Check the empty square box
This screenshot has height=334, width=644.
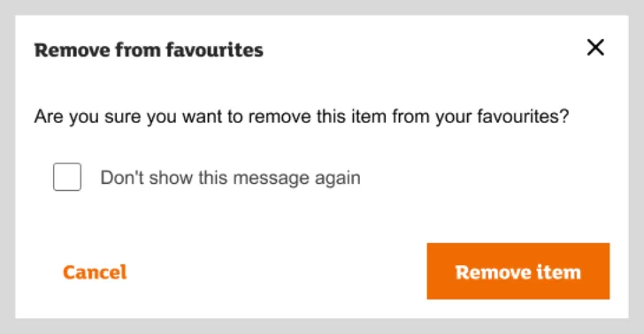pos(67,177)
